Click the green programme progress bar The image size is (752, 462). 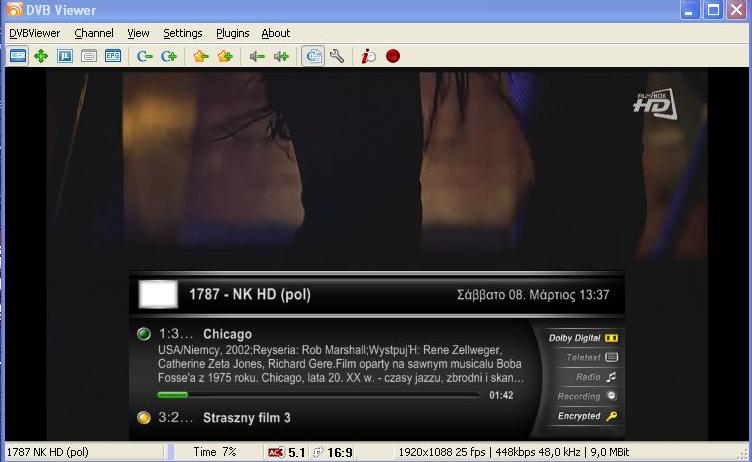click(318, 395)
